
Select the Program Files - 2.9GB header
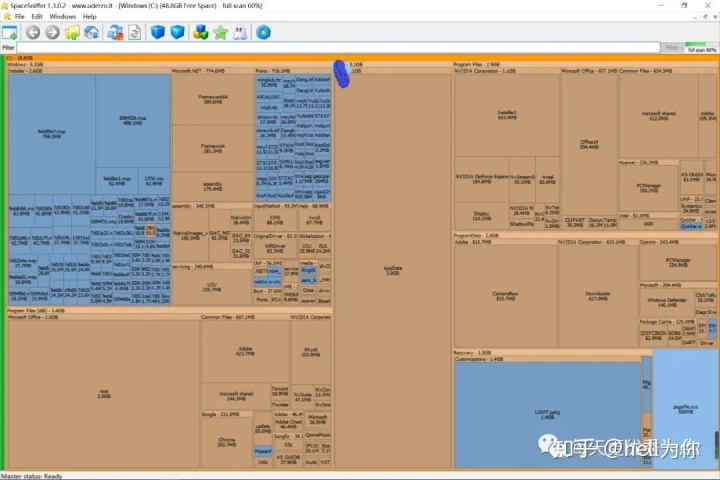click(x=585, y=64)
